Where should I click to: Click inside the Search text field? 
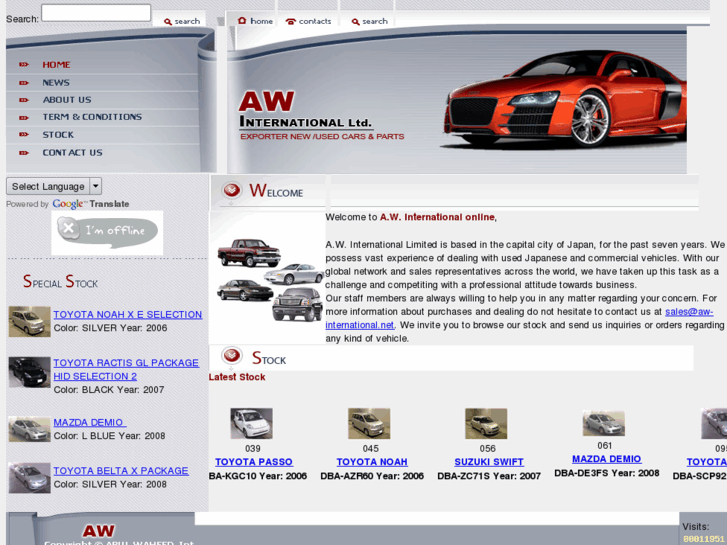pos(96,13)
